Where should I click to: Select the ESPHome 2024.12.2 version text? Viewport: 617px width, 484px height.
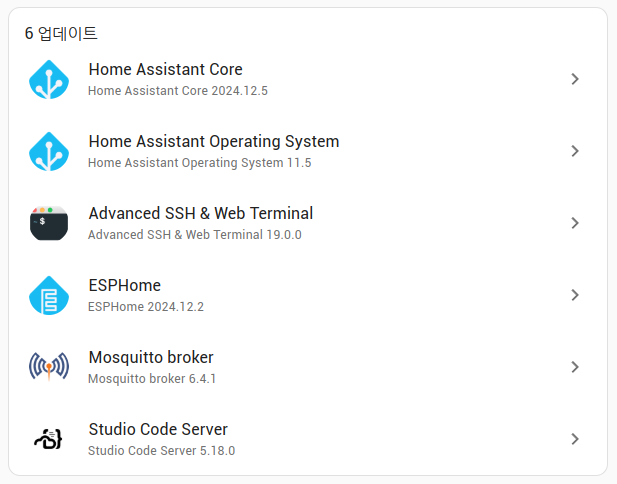(146, 306)
